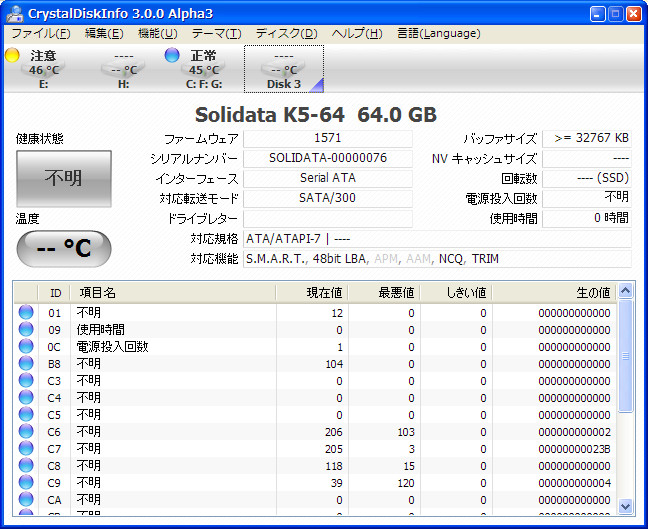Click the status orb in row C8
This screenshot has width=648, height=529.
pyautogui.click(x=26, y=465)
